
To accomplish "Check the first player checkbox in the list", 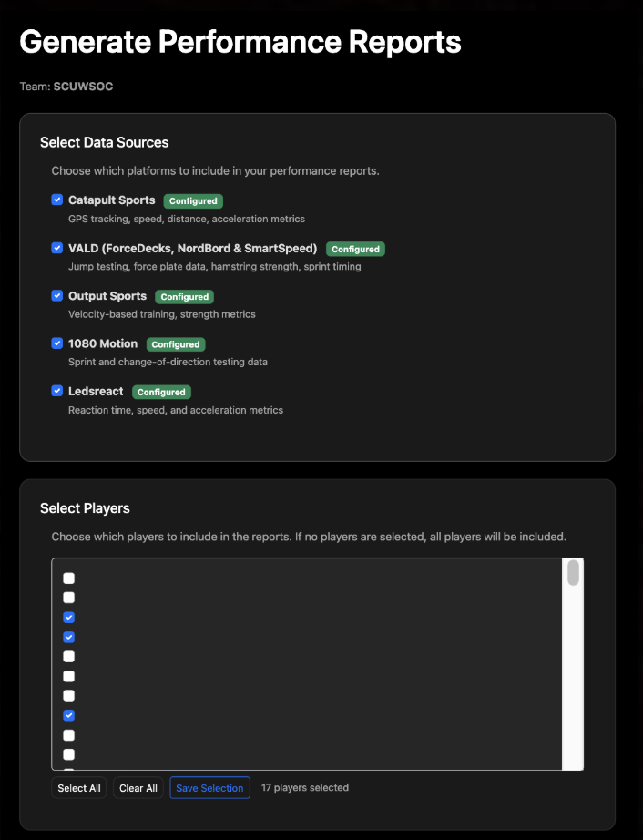I will 68,579.
